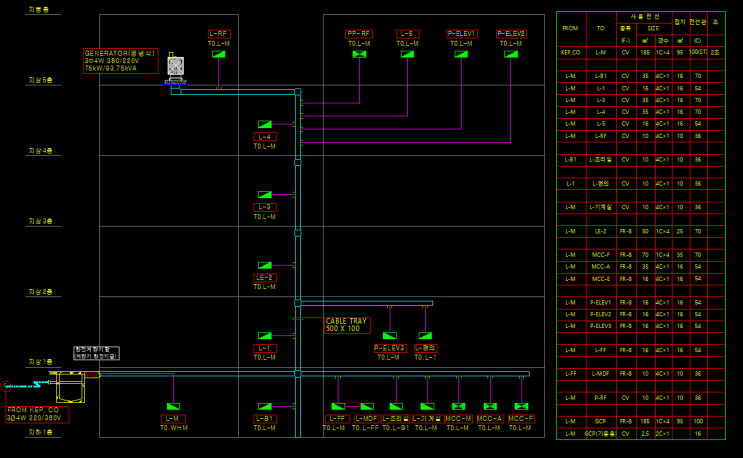Click the GENERATOR 75kW specification label

pyautogui.click(x=120, y=61)
